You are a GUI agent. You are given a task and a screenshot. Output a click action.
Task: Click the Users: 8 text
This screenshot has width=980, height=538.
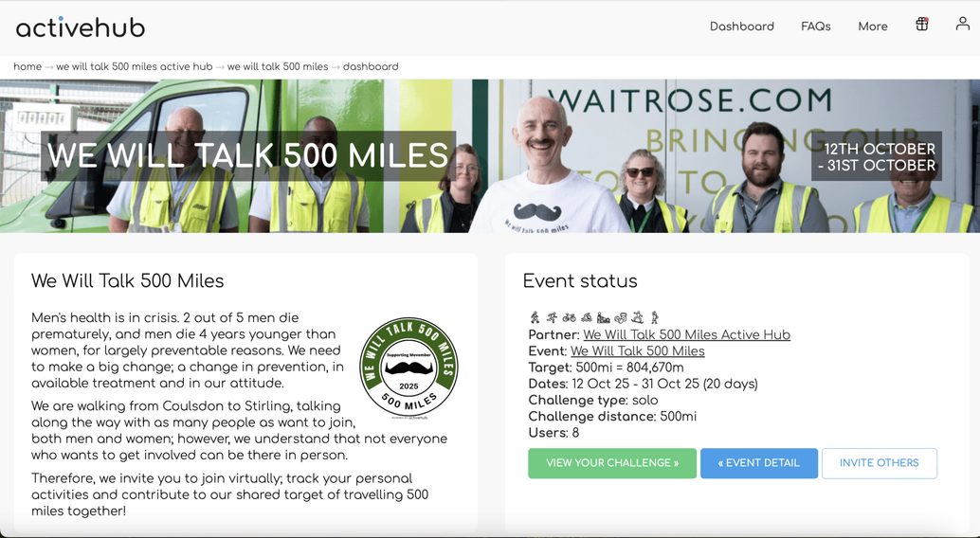(x=554, y=433)
